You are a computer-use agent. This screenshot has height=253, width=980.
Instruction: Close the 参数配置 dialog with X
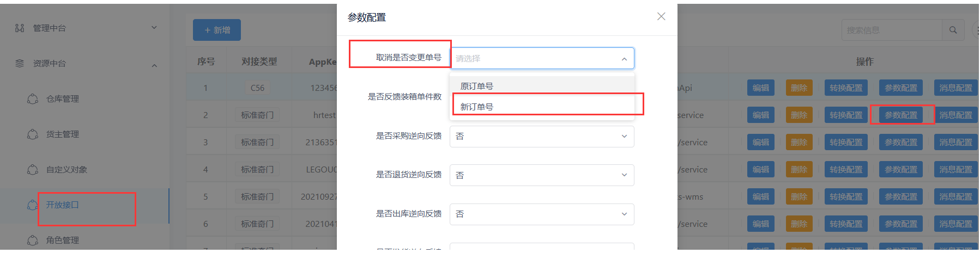(661, 16)
